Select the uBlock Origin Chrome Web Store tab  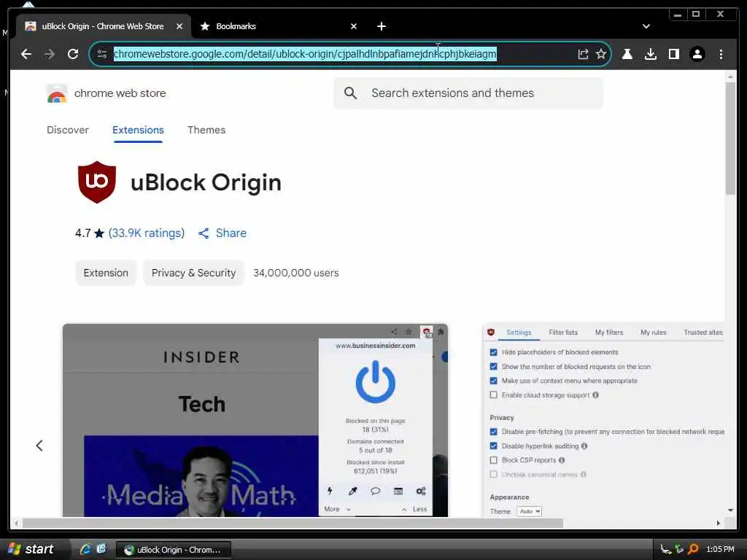tap(103, 26)
